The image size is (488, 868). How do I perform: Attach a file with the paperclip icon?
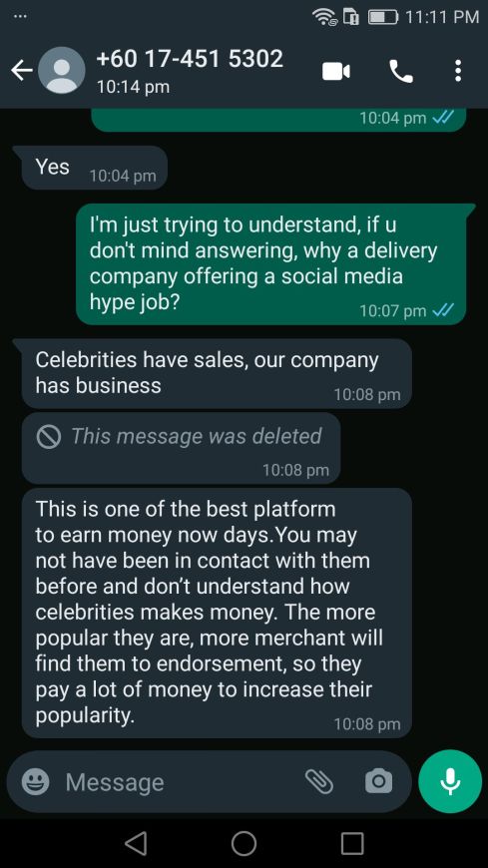point(319,781)
